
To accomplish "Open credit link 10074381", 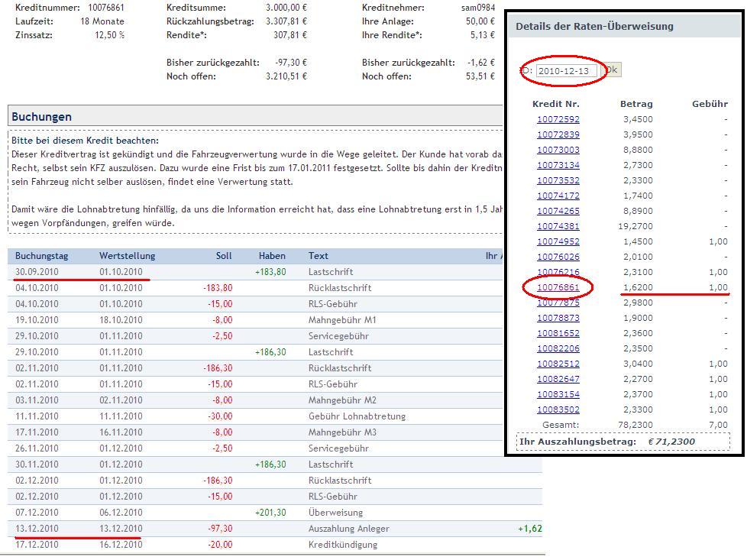I will click(x=558, y=226).
